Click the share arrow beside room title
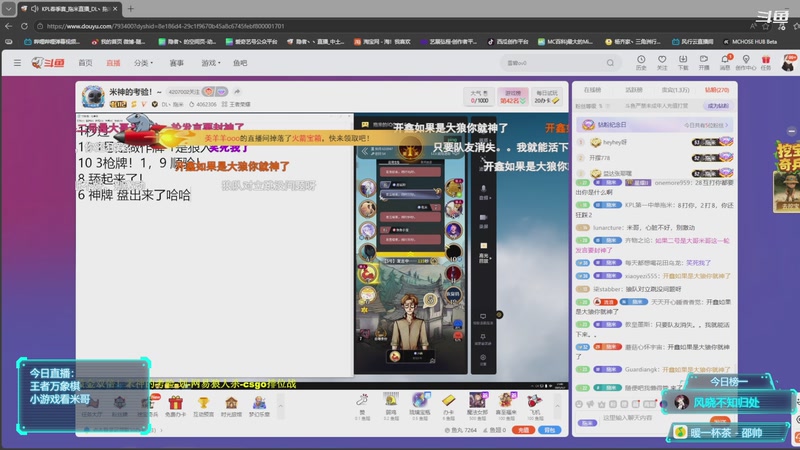Image resolution: width=800 pixels, height=450 pixels. tap(237, 91)
